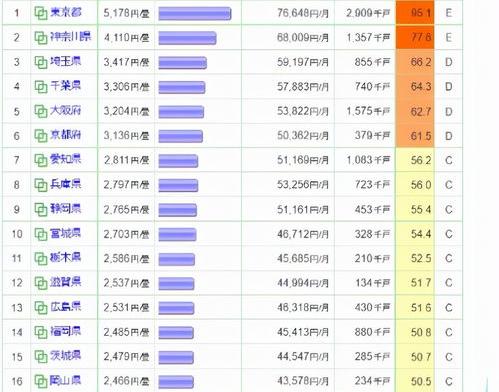
Task: Open the 東京都 prefecture link
Action: (66, 13)
